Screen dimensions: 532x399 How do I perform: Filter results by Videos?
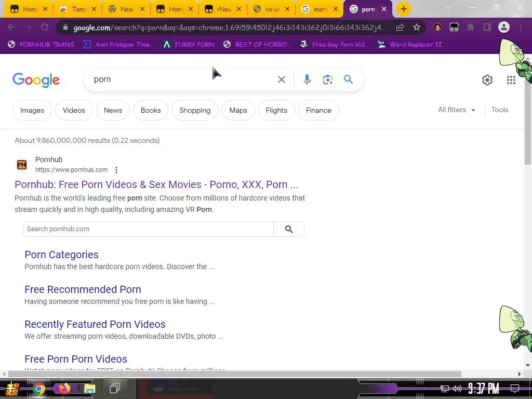pos(74,110)
